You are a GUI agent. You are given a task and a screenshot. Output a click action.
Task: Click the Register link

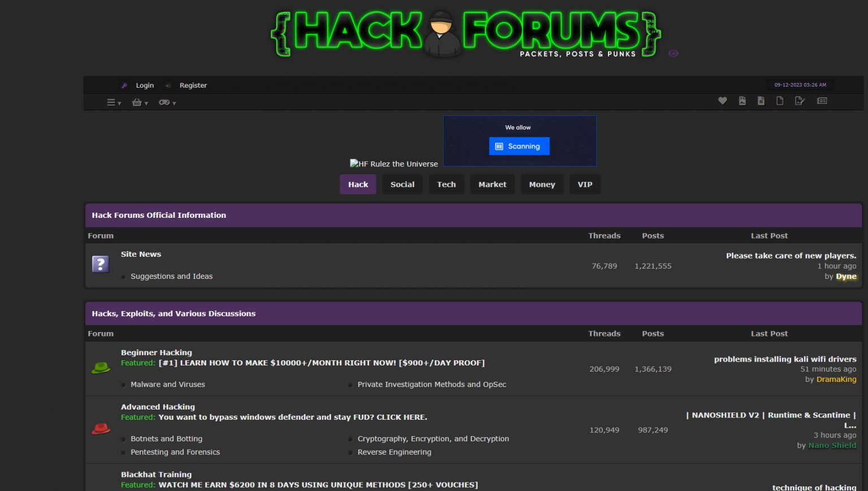coord(193,85)
